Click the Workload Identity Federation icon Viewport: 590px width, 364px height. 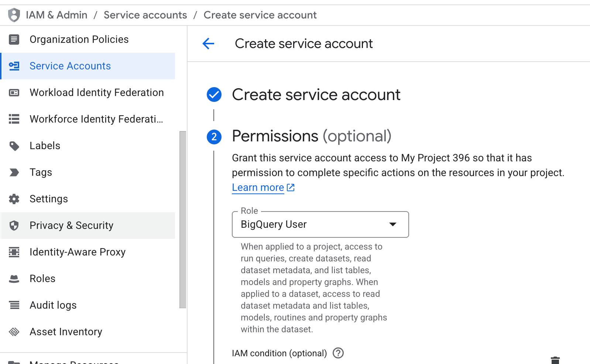(14, 92)
